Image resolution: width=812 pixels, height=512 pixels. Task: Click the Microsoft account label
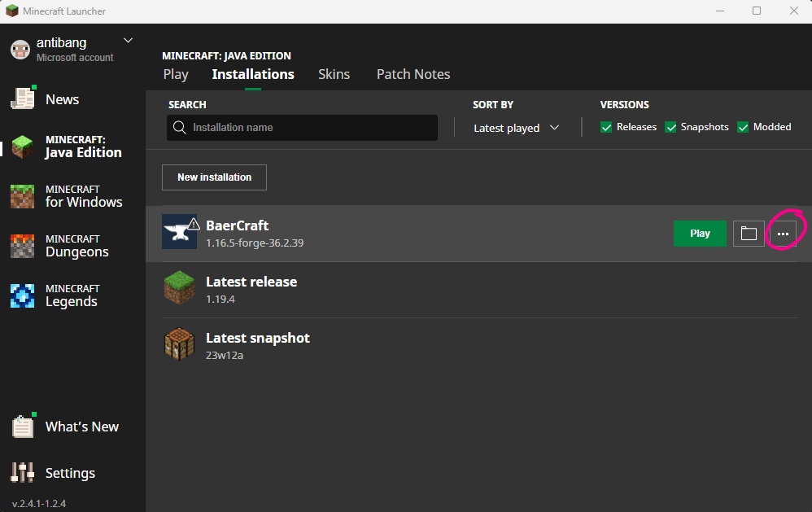pyautogui.click(x=75, y=58)
